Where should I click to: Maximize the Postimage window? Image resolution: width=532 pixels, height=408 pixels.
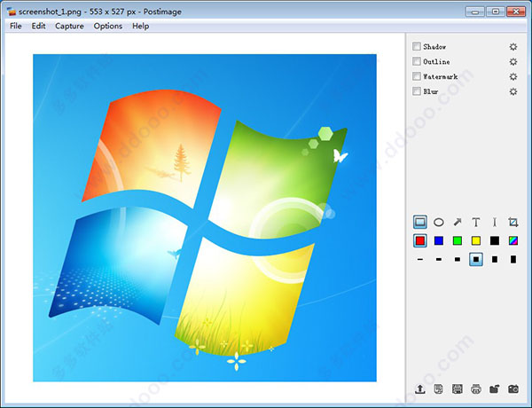pos(496,12)
